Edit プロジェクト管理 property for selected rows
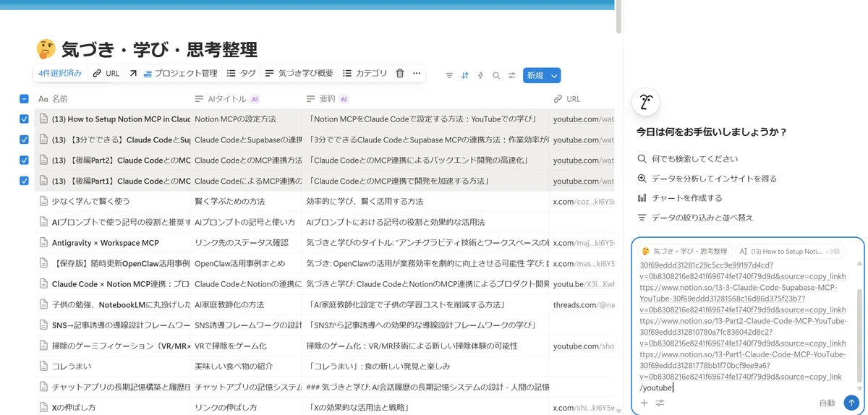 pos(173,73)
